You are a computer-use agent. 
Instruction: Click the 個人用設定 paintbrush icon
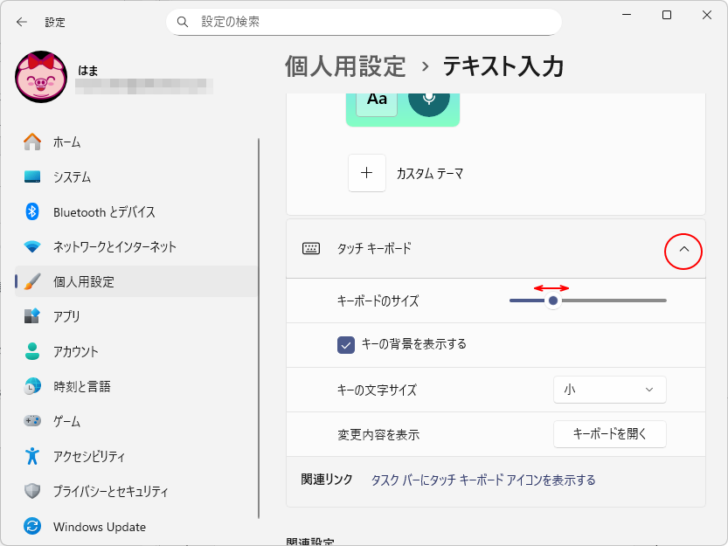click(32, 281)
